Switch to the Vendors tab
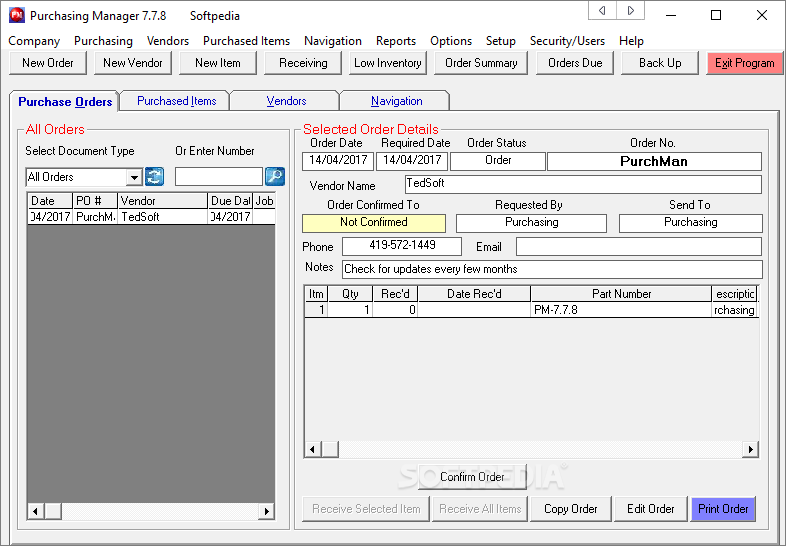This screenshot has width=786, height=546. click(x=286, y=101)
